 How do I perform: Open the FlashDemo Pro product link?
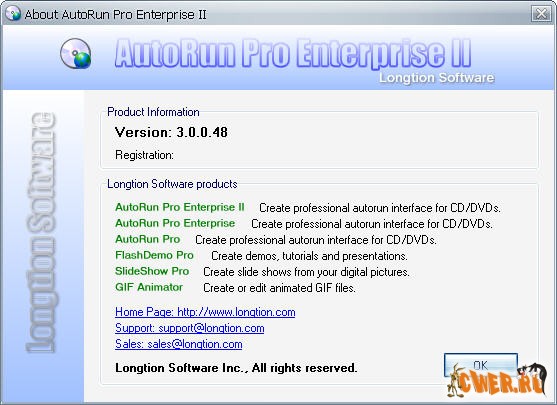[x=154, y=255]
